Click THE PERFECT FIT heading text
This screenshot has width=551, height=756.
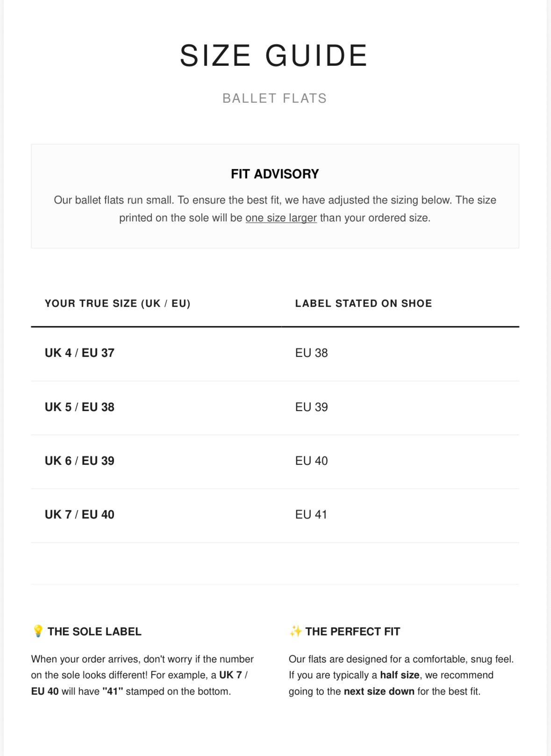click(353, 632)
